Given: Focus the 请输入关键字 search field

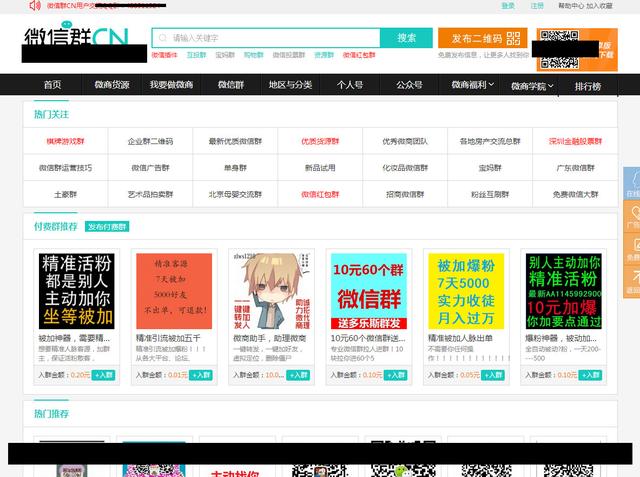Looking at the screenshot, I should [266, 38].
